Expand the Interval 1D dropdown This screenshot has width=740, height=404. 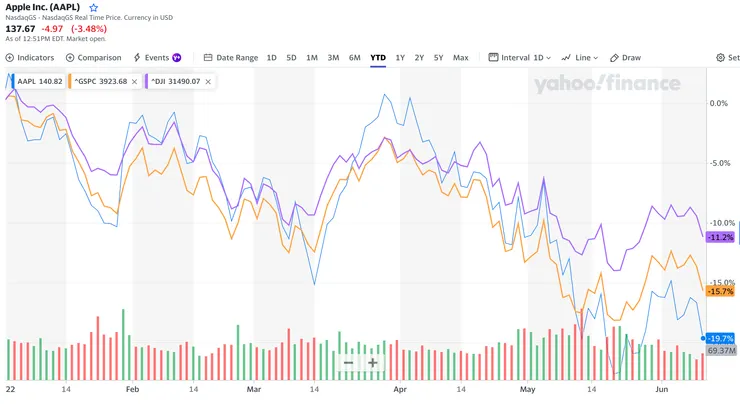520,57
